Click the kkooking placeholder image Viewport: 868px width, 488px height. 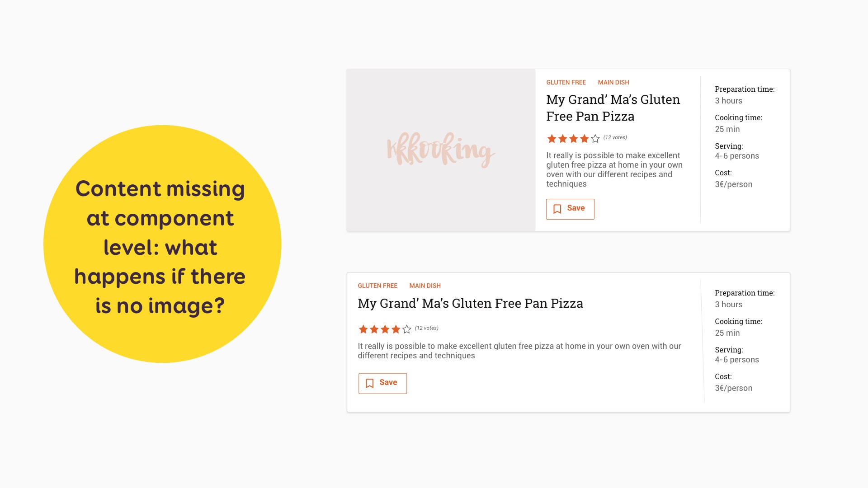point(441,150)
